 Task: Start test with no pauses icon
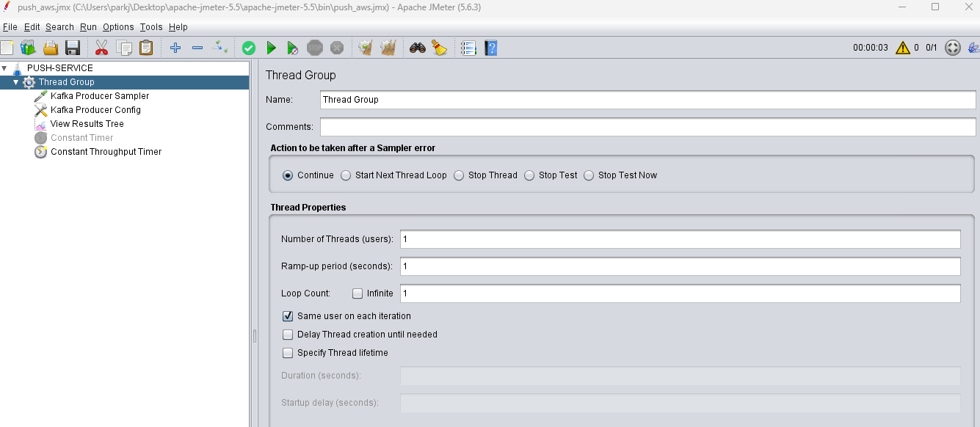tap(292, 48)
